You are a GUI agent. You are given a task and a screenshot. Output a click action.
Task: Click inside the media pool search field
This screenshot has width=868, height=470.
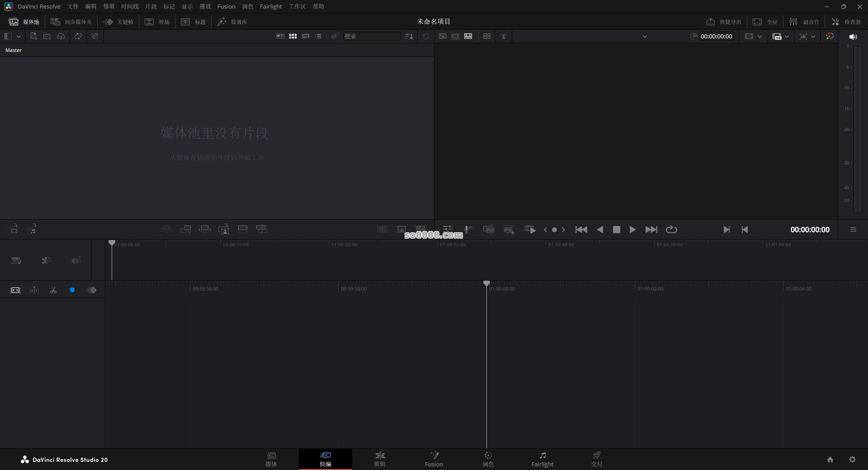(x=372, y=36)
